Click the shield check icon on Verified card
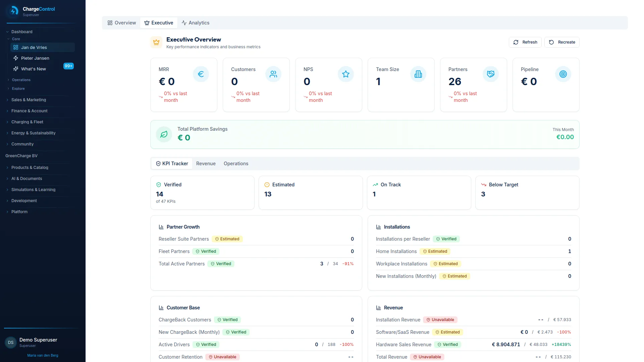Image resolution: width=644 pixels, height=362 pixels. point(159,185)
